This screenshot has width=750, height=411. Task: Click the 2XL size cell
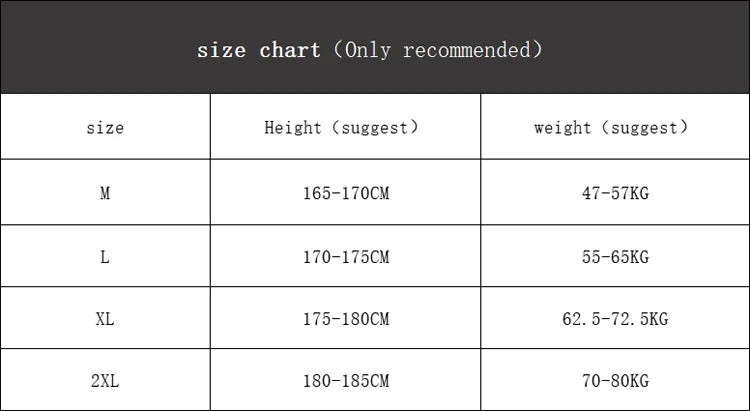pyautogui.click(x=105, y=381)
